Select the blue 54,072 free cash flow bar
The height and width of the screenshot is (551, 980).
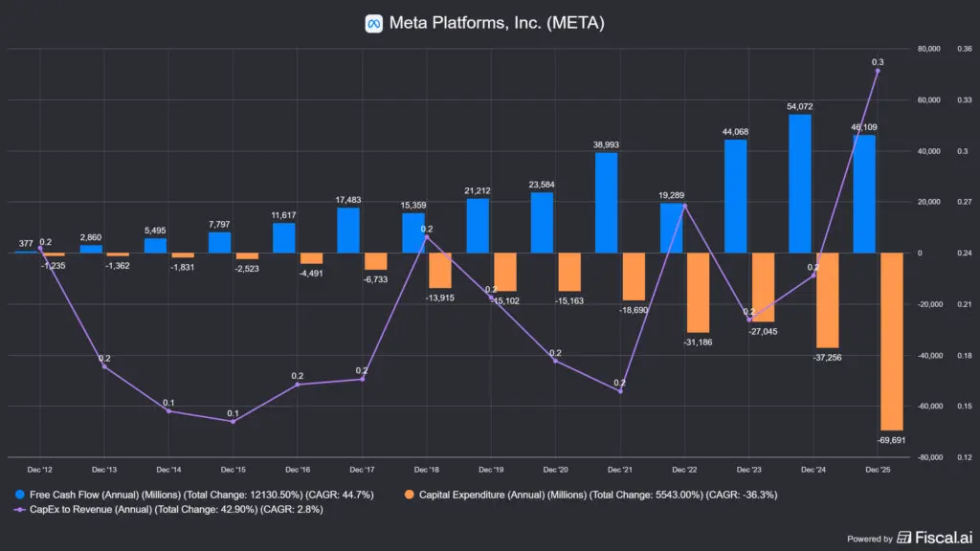click(x=799, y=184)
